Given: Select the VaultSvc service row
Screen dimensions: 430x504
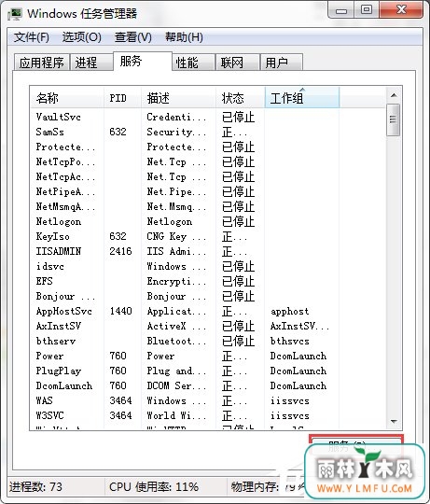Looking at the screenshot, I should pyautogui.click(x=207, y=117).
